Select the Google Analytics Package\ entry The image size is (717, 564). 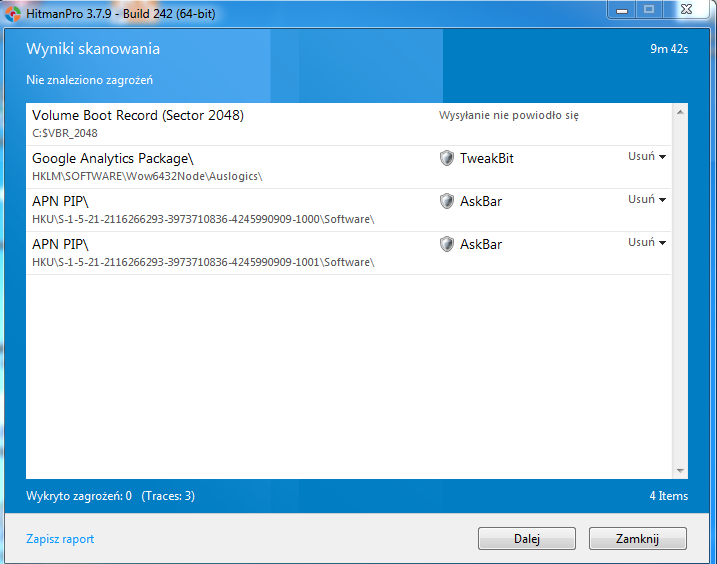point(348,167)
